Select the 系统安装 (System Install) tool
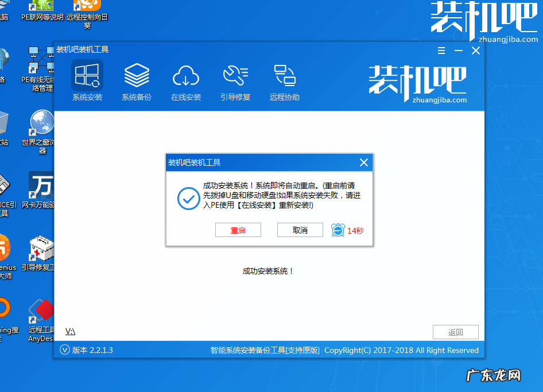The height and width of the screenshot is (392, 543). coord(87,80)
